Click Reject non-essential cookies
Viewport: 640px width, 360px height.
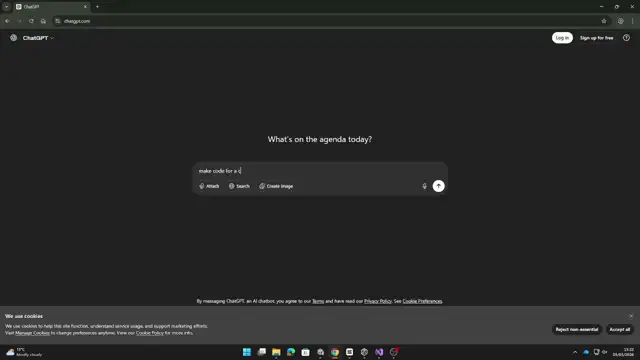tap(576, 329)
